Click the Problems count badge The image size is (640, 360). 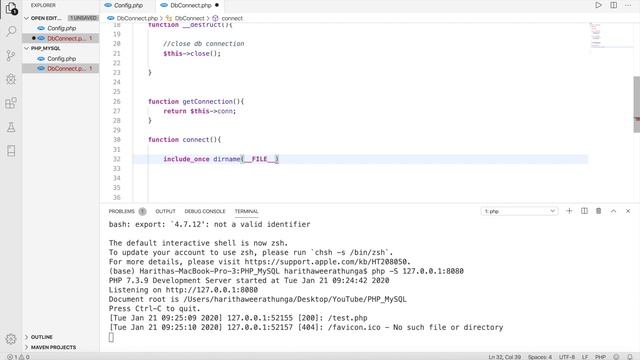coord(142,211)
